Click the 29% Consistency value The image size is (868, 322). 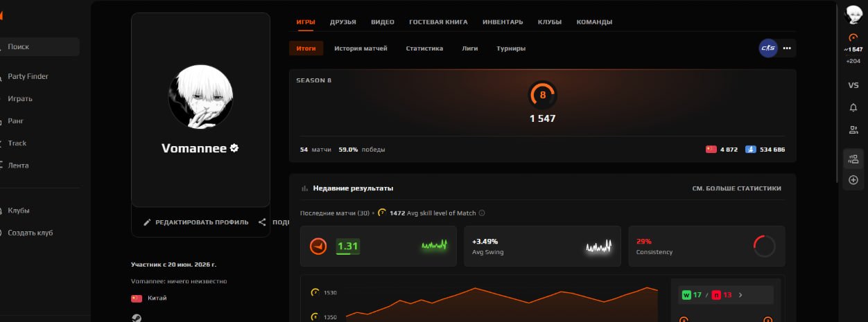[644, 242]
